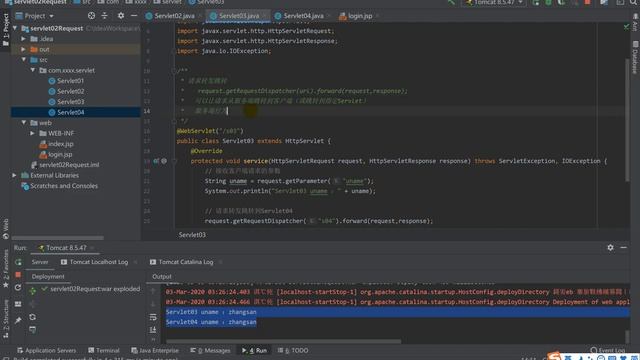Click the pin tab icon in Run panel
Viewport: 640px width, 360px height.
point(18,321)
